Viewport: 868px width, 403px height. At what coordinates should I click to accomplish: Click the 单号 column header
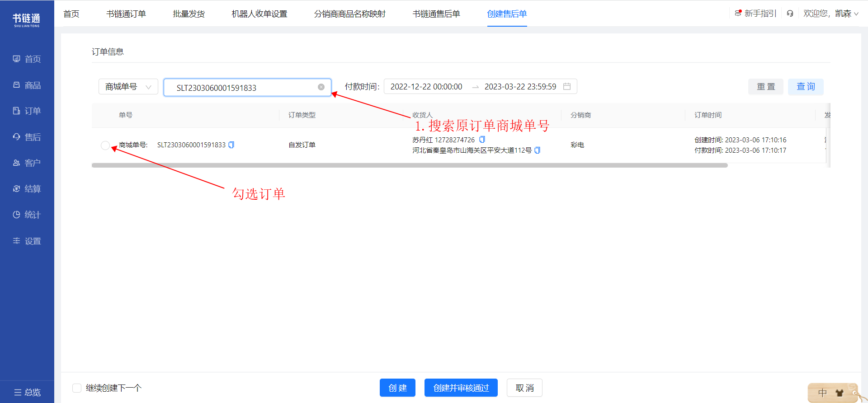coord(126,115)
